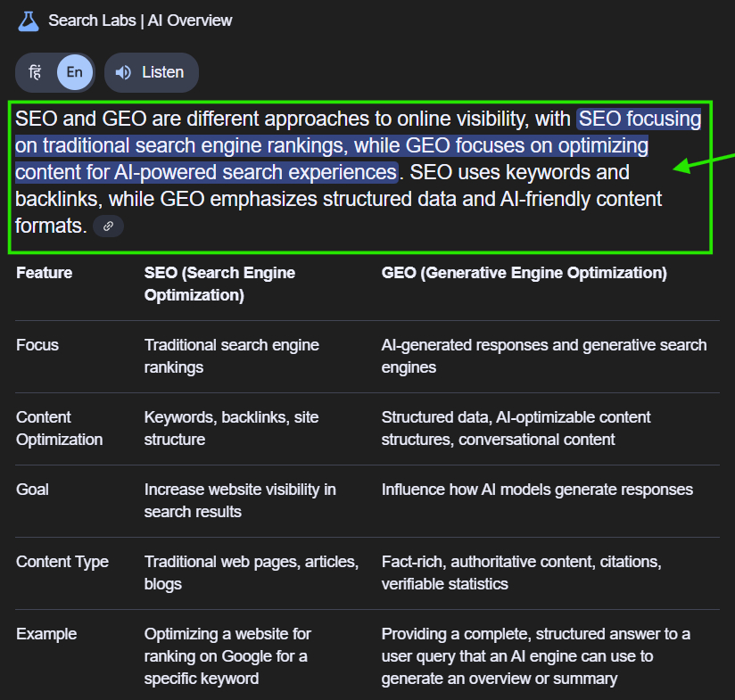Click the 'Goal' row label
The width and height of the screenshot is (735, 700).
tap(32, 490)
